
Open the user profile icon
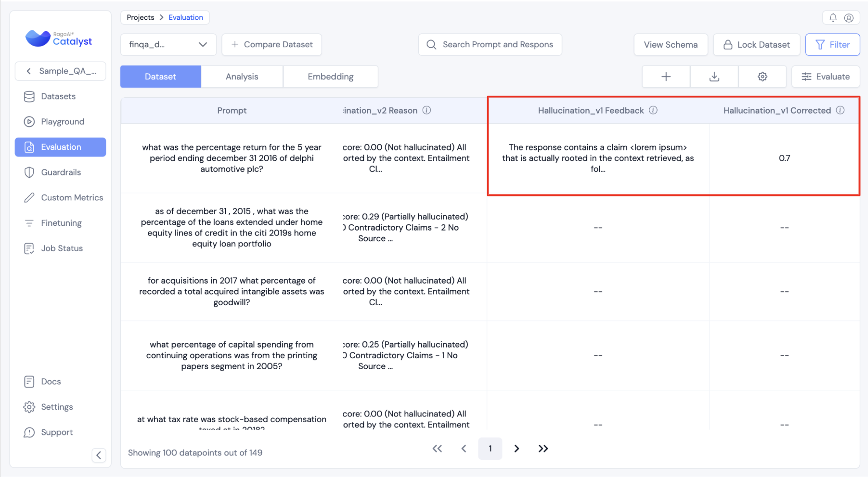click(849, 18)
